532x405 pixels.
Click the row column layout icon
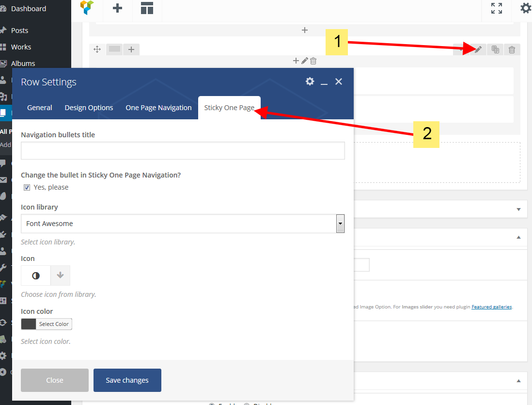tap(114, 49)
